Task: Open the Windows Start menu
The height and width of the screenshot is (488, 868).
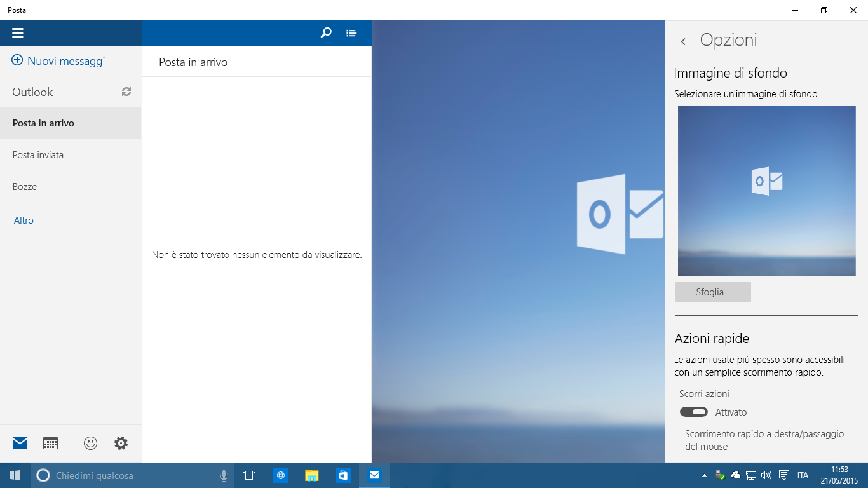Action: click(15, 475)
